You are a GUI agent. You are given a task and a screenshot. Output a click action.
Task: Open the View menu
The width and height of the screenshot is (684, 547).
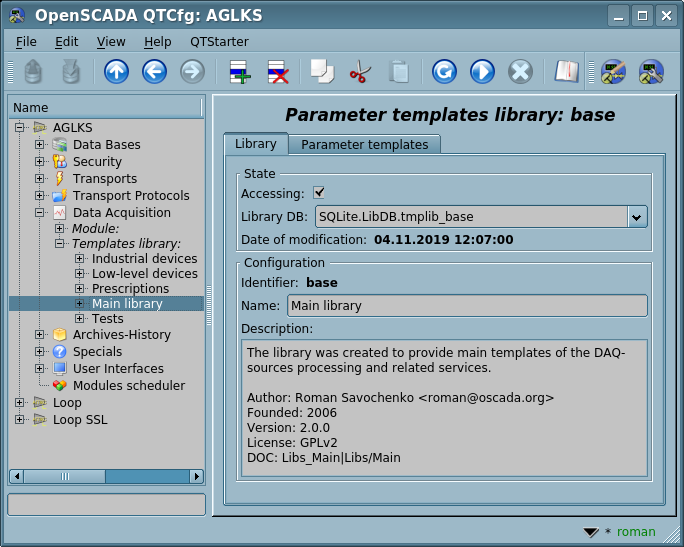pyautogui.click(x=111, y=42)
